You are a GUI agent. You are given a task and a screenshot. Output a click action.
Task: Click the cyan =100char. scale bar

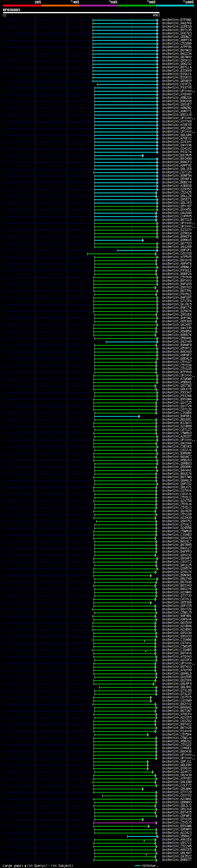pos(137,866)
